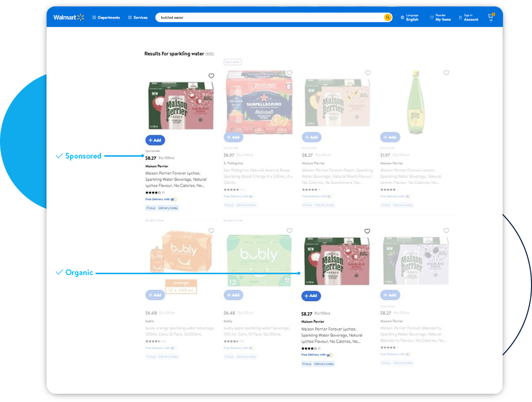Click the W+ badge next to bubly's free delivery
Image resolution: width=532 pixels, height=402 pixels.
click(x=174, y=349)
